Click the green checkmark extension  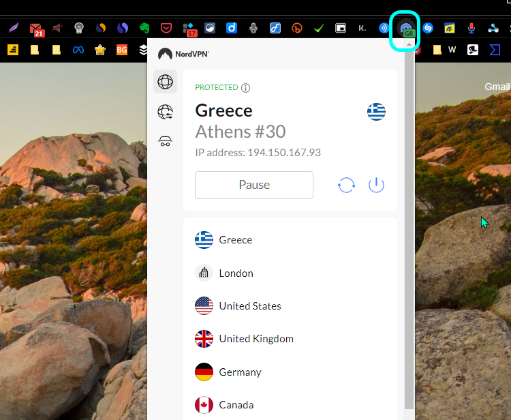click(x=319, y=29)
